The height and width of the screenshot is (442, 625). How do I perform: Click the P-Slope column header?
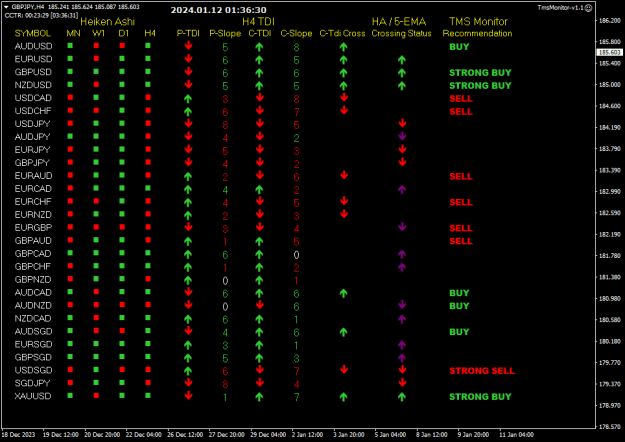(x=225, y=34)
